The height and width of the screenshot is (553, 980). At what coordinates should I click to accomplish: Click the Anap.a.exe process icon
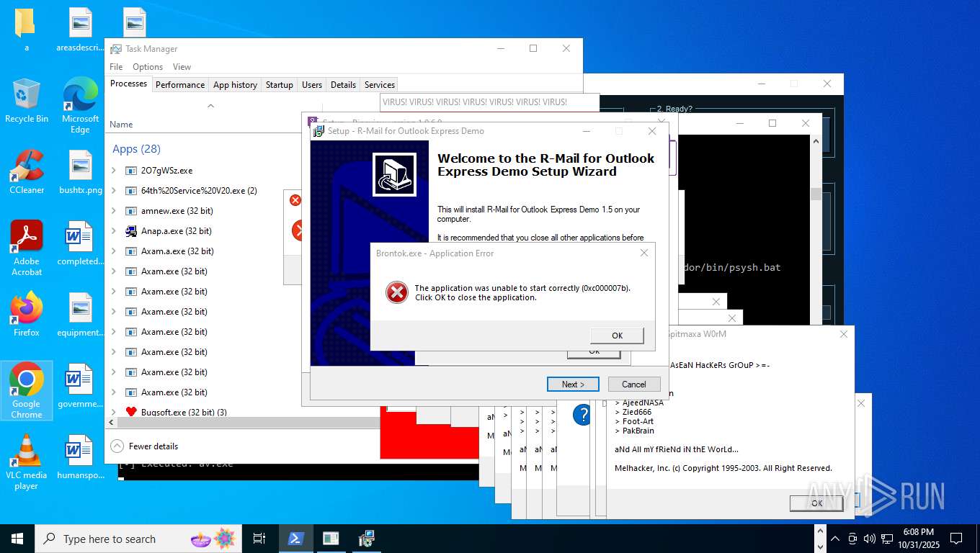[131, 231]
